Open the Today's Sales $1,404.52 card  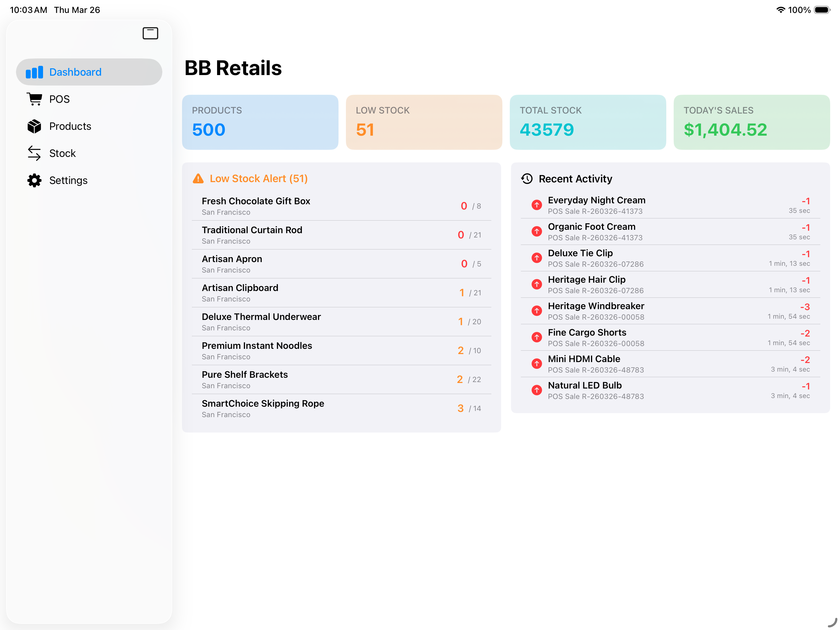click(751, 122)
